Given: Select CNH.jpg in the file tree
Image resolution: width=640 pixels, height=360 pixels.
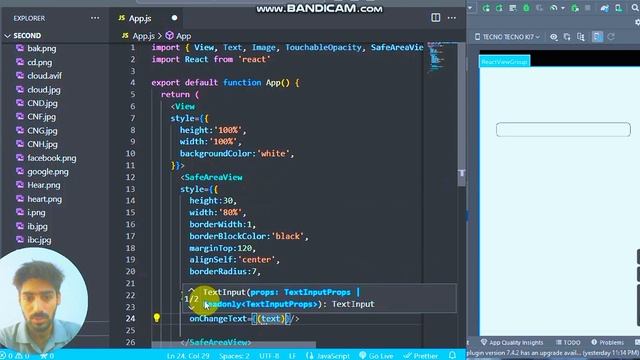Looking at the screenshot, I should 42,144.
